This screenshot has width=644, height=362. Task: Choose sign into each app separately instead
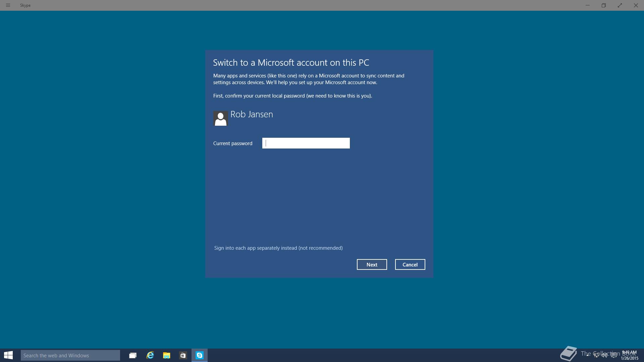[278, 248]
